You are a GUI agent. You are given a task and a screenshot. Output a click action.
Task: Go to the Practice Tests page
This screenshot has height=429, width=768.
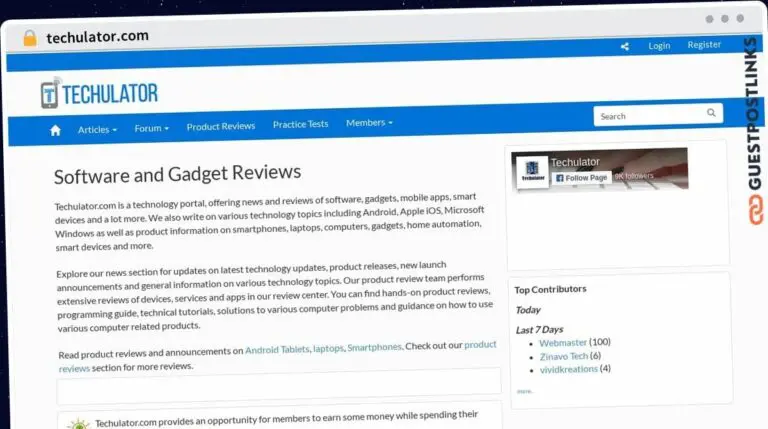pyautogui.click(x=300, y=124)
